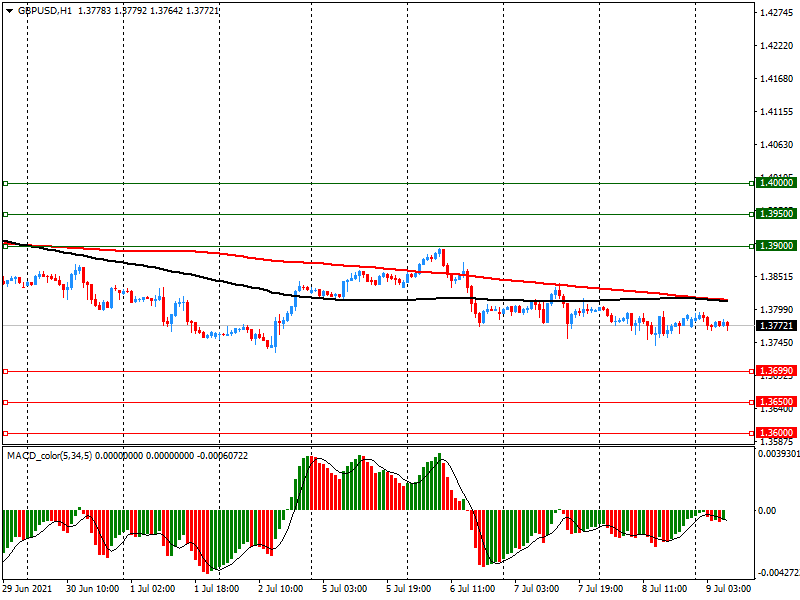Select the red 1.36990 price label

click(775, 371)
